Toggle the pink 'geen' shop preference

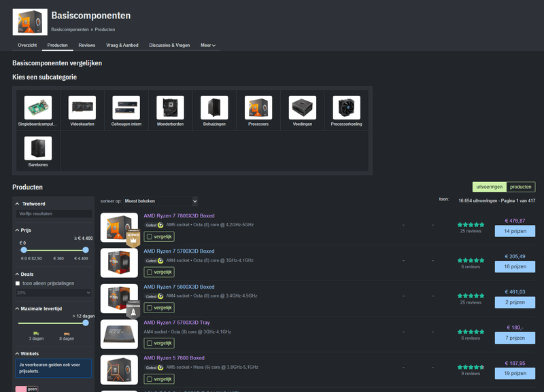pos(27,389)
